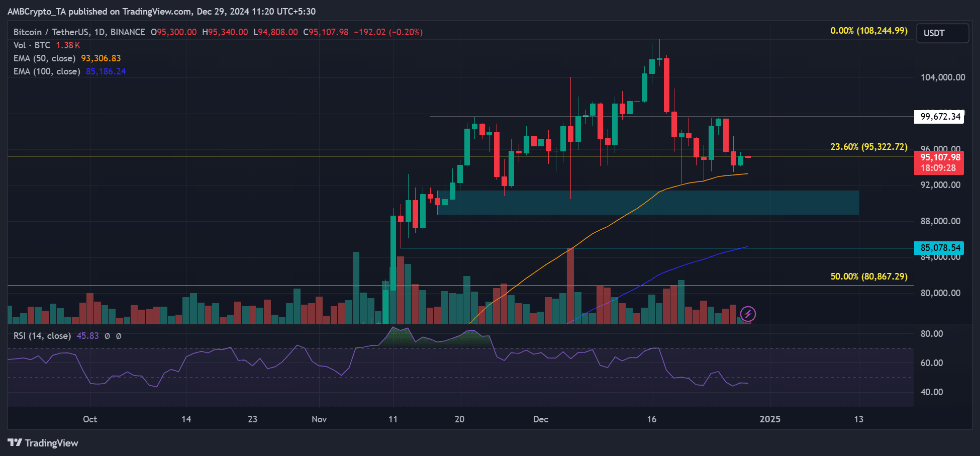Click the orange EMA 50 value 93,306.83
Image resolution: width=980 pixels, height=456 pixels.
101,58
